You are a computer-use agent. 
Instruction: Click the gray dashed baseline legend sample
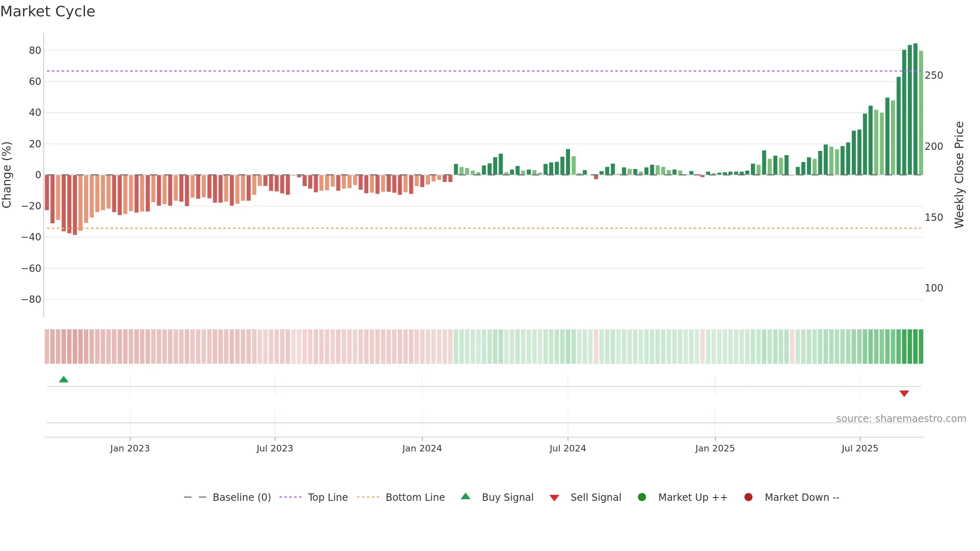pyautogui.click(x=195, y=497)
